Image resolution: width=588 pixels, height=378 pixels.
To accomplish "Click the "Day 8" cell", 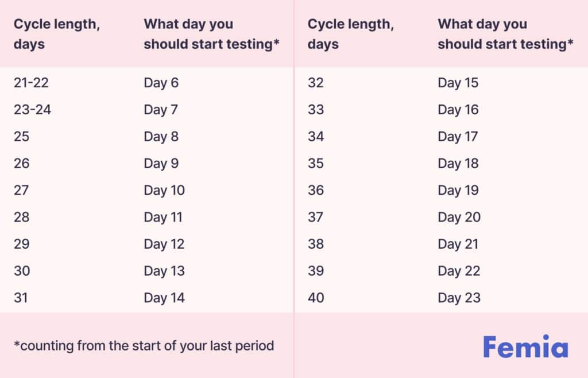I will coord(161,137).
